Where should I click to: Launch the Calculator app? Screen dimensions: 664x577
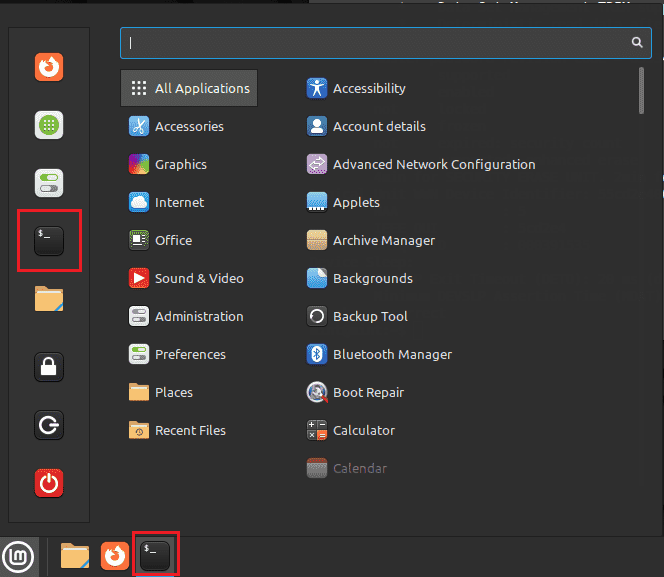351,431
